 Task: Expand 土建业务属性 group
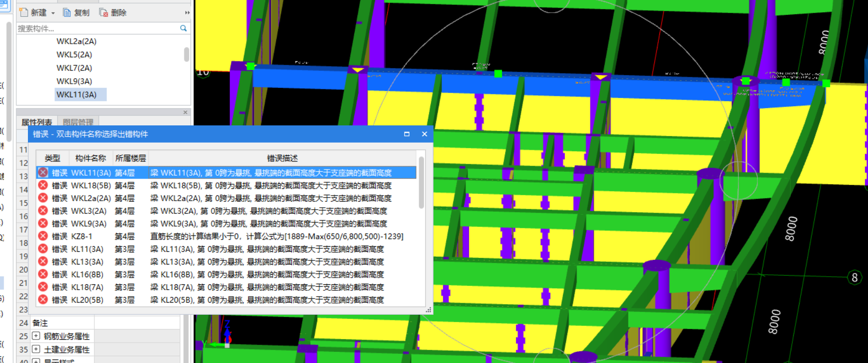coord(36,349)
